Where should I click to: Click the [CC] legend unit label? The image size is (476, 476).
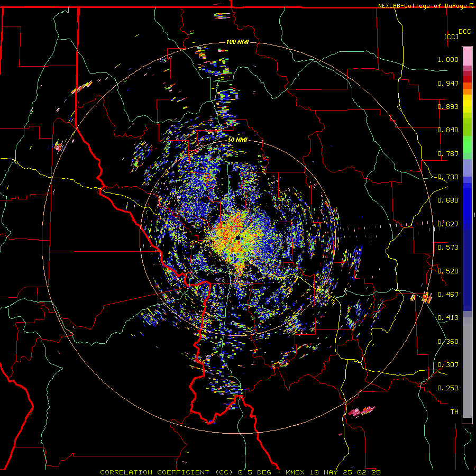[452, 36]
